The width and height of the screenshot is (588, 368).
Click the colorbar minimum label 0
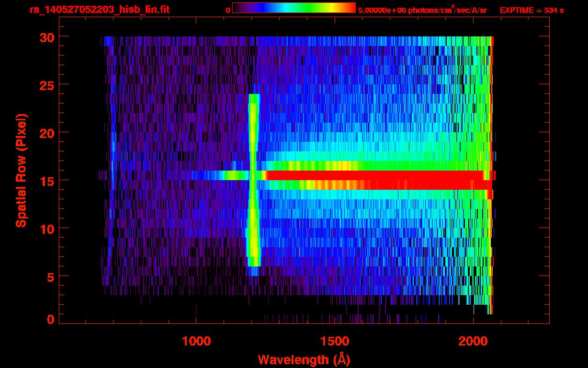pos(228,10)
